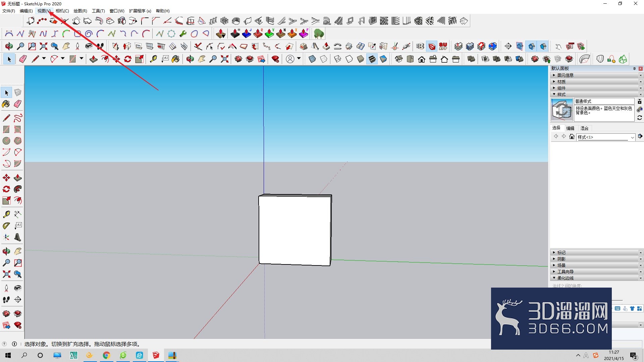
Task: Toggle the X-ray face style button
Action: [x=312, y=59]
